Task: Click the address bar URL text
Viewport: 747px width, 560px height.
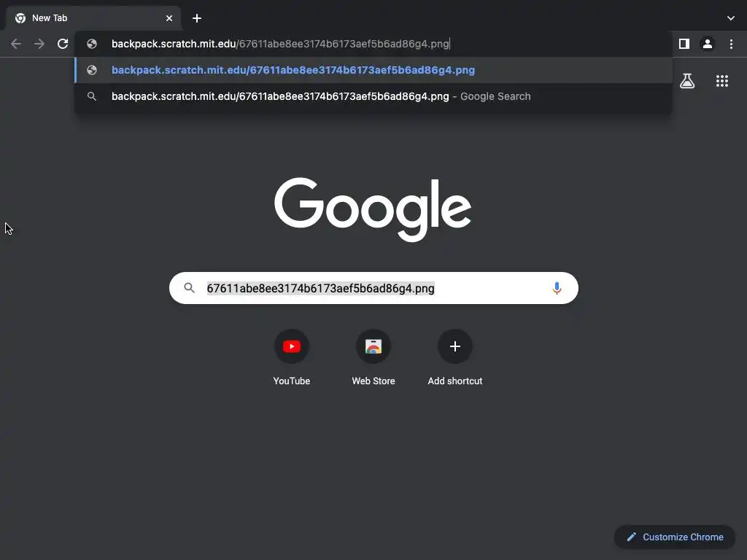Action: 280,44
